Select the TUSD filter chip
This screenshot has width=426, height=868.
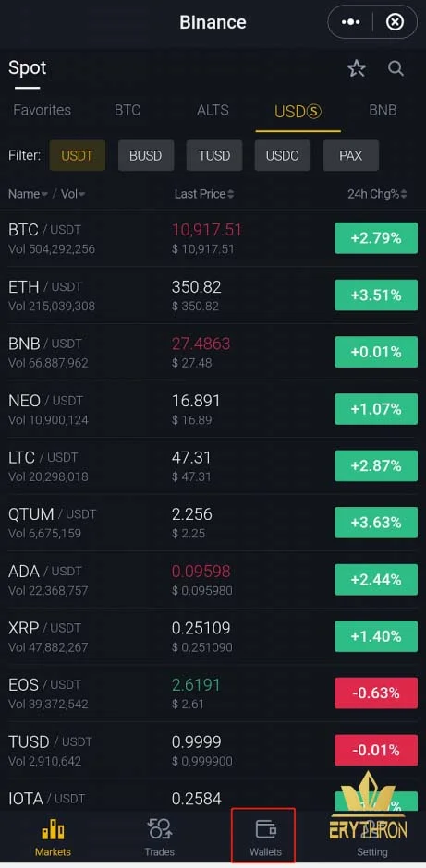coord(214,155)
